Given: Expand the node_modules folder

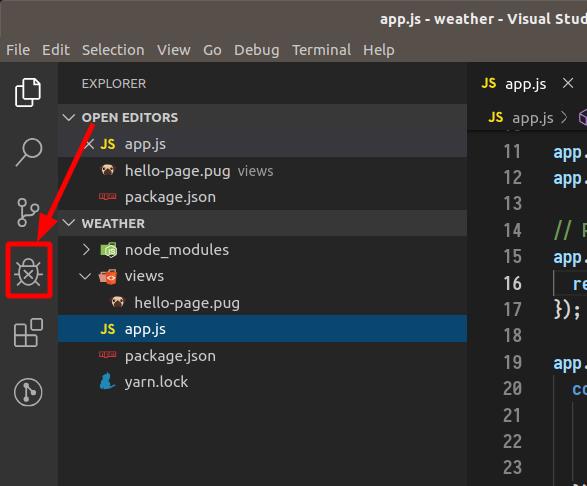Looking at the screenshot, I should coord(86,250).
